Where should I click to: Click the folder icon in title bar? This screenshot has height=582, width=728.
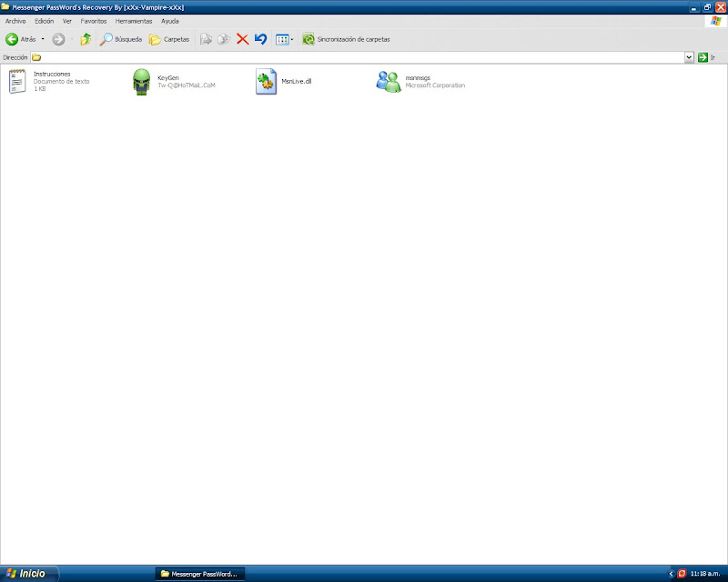5,7
